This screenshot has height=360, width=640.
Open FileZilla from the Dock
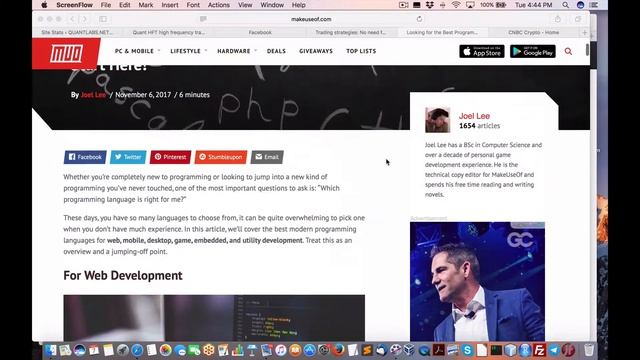click(539, 350)
